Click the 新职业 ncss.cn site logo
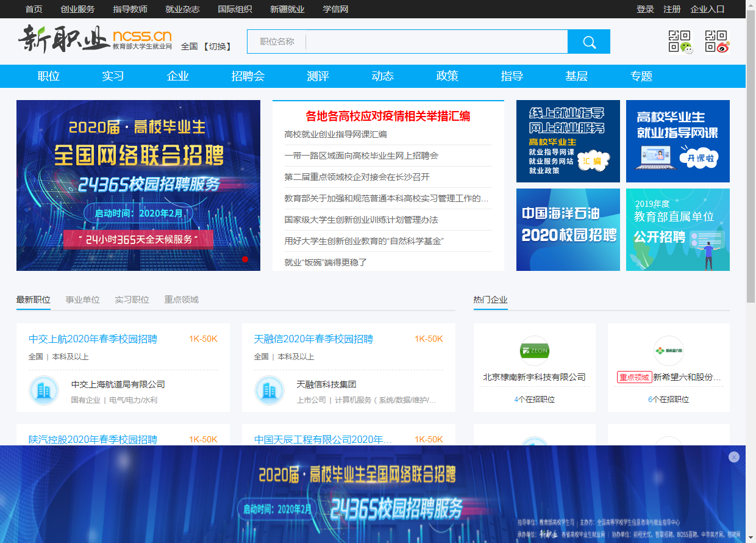756x543 pixels. pyautogui.click(x=94, y=40)
